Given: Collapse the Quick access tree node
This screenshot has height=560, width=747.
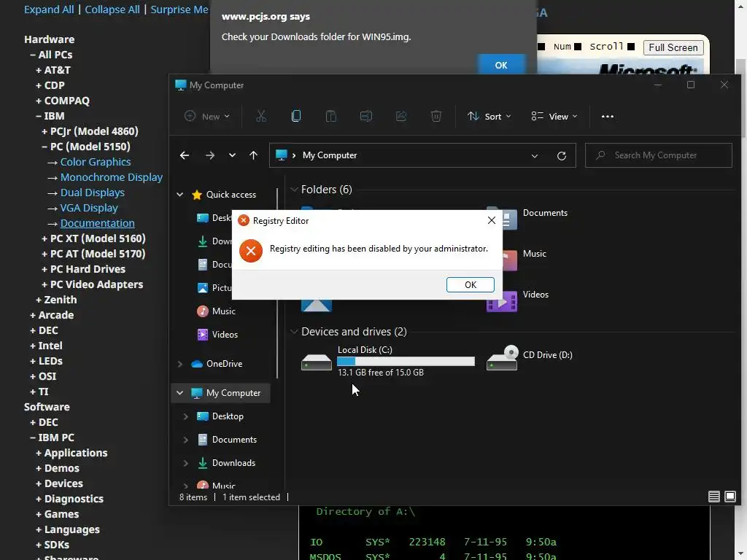Looking at the screenshot, I should [180, 194].
